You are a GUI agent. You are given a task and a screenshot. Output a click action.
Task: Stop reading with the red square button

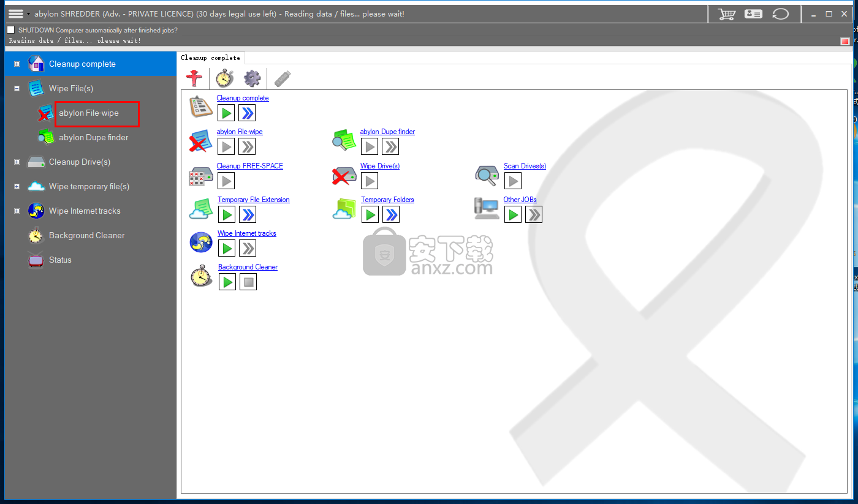pyautogui.click(x=845, y=41)
